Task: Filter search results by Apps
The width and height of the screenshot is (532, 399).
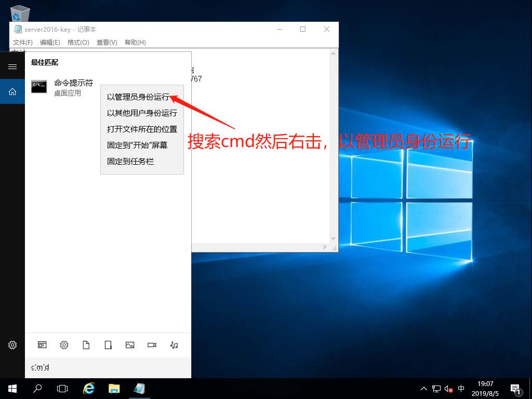Action: point(42,345)
